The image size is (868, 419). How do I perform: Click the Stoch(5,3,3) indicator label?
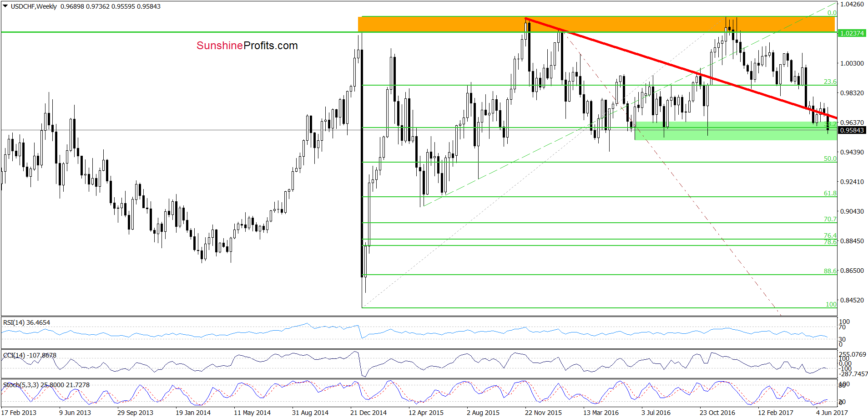(46, 385)
